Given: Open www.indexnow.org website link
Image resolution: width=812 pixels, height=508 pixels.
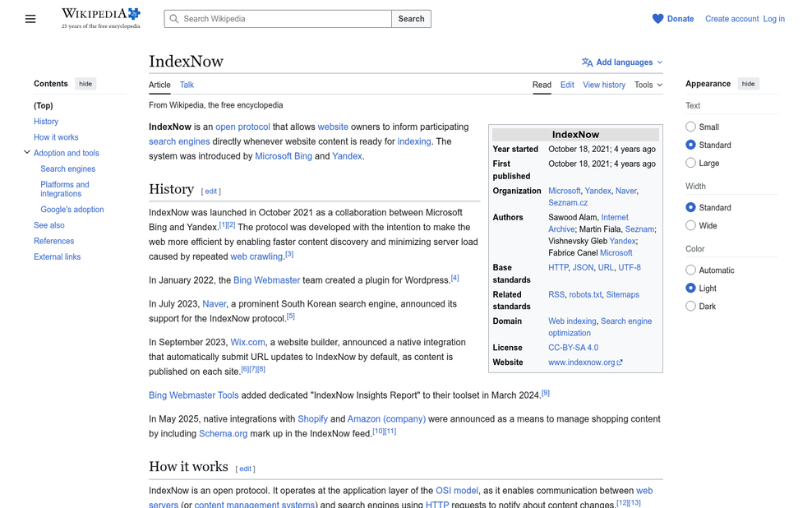Looking at the screenshot, I should (x=582, y=363).
